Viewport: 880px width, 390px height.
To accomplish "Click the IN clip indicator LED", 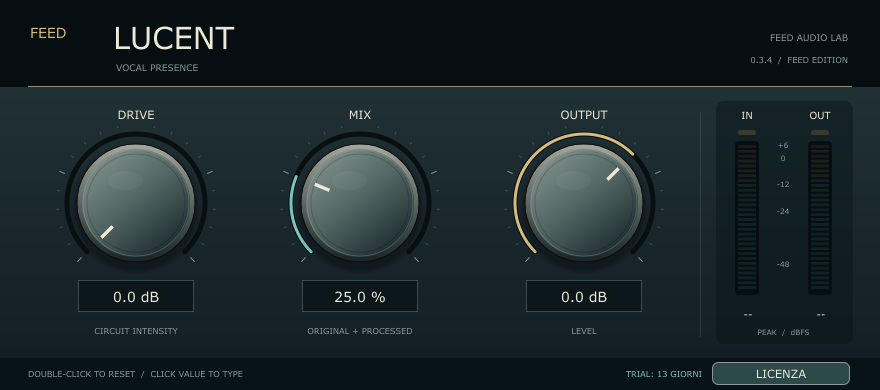I will [x=747, y=132].
